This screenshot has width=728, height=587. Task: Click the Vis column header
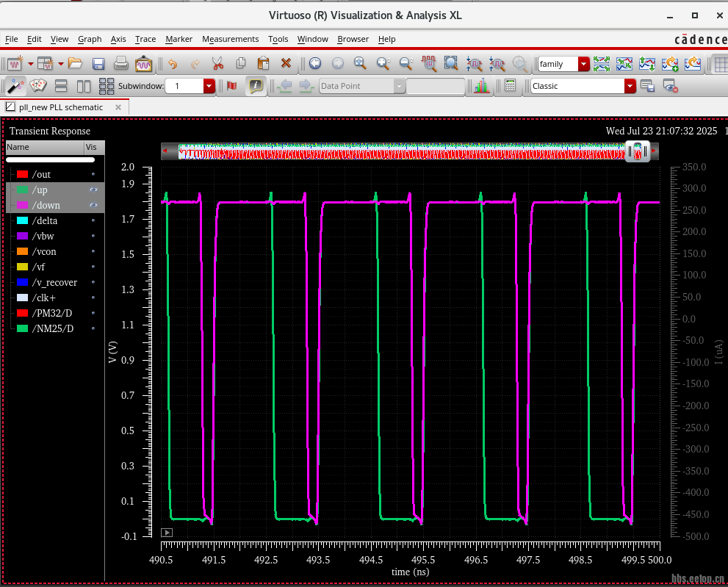click(94, 147)
